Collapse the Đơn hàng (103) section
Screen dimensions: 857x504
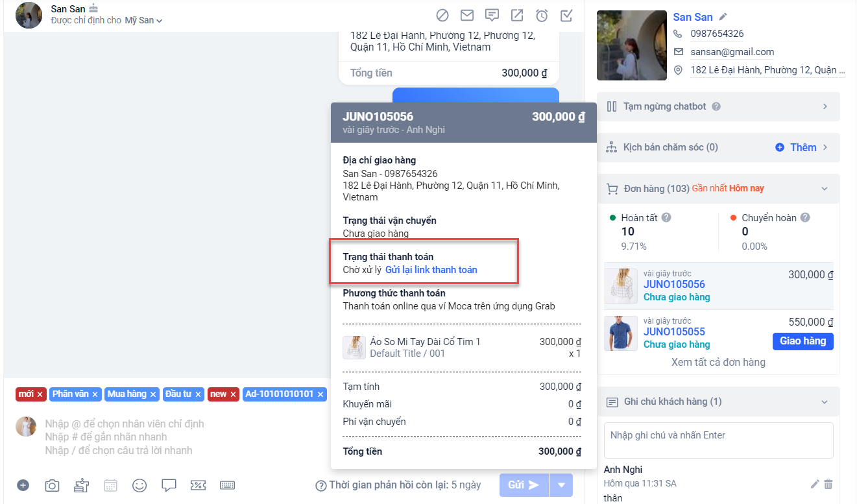(x=825, y=189)
